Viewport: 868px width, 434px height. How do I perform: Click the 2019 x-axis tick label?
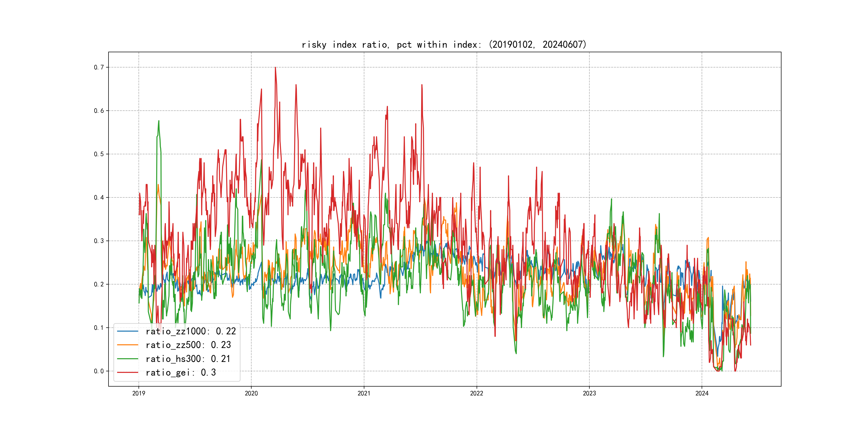point(139,393)
